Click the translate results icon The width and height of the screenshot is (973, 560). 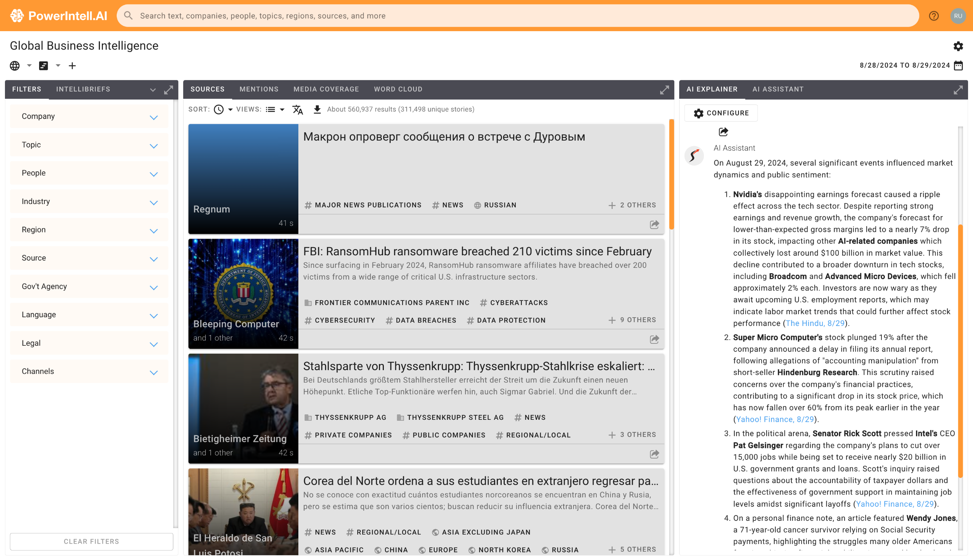tap(297, 110)
